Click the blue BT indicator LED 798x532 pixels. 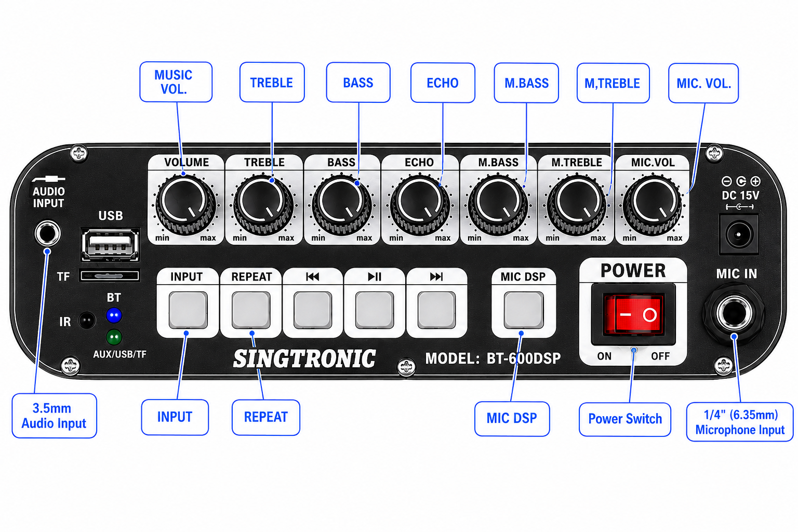pyautogui.click(x=114, y=315)
